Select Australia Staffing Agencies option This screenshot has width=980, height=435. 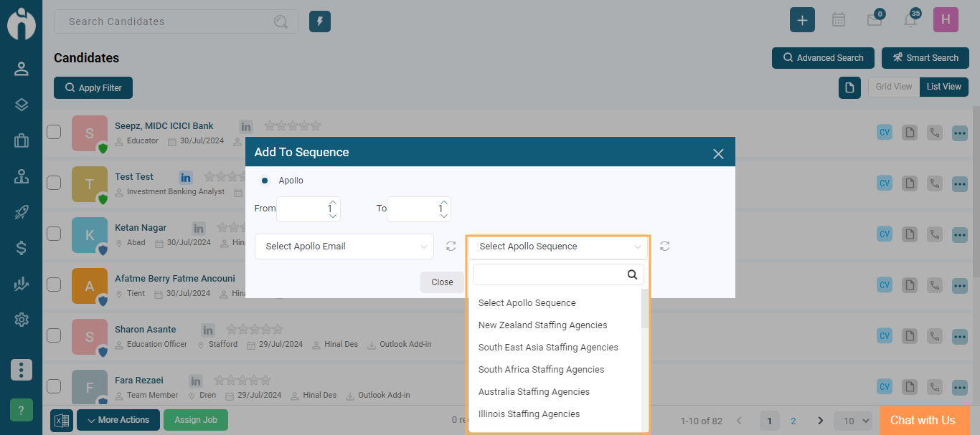[534, 392]
